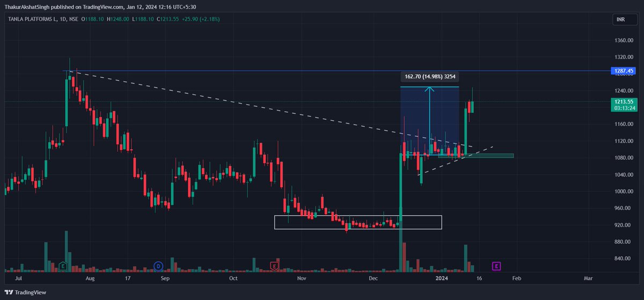
Task: Click the change value +25.90 (+2.18%)
Action: pos(201,19)
